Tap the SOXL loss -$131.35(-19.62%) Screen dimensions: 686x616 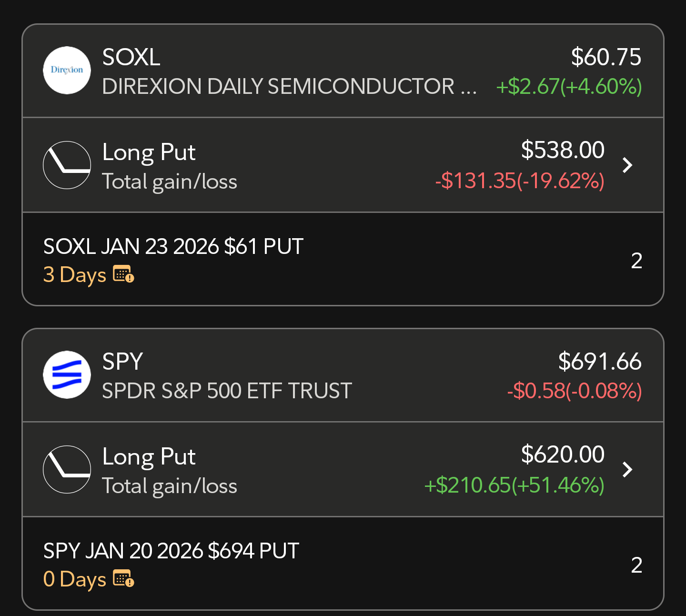(520, 181)
